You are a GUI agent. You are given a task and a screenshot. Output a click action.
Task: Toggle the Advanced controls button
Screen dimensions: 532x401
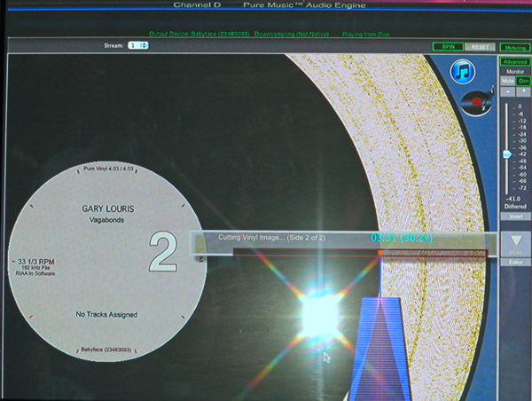pos(514,62)
